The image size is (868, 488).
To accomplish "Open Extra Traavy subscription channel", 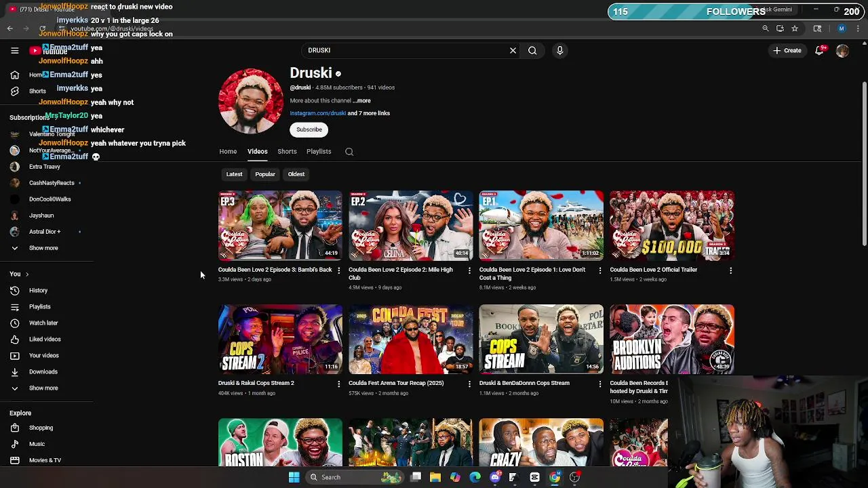I will tap(46, 167).
